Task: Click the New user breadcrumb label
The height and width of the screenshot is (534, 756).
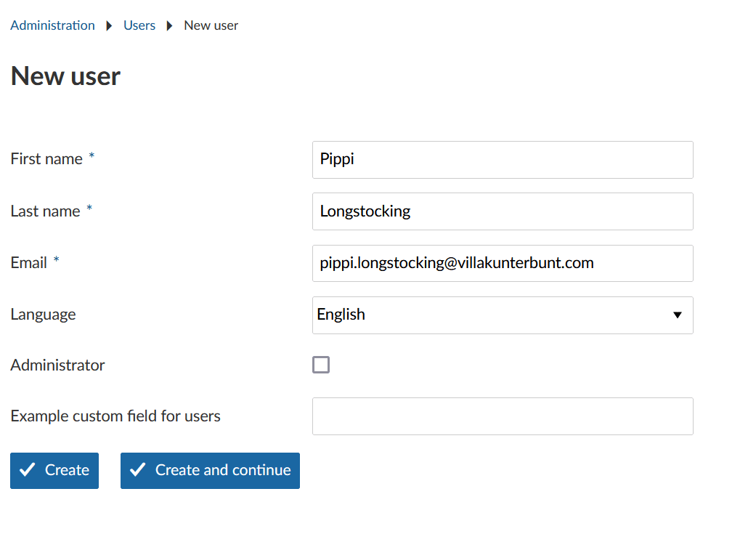Action: pyautogui.click(x=211, y=25)
